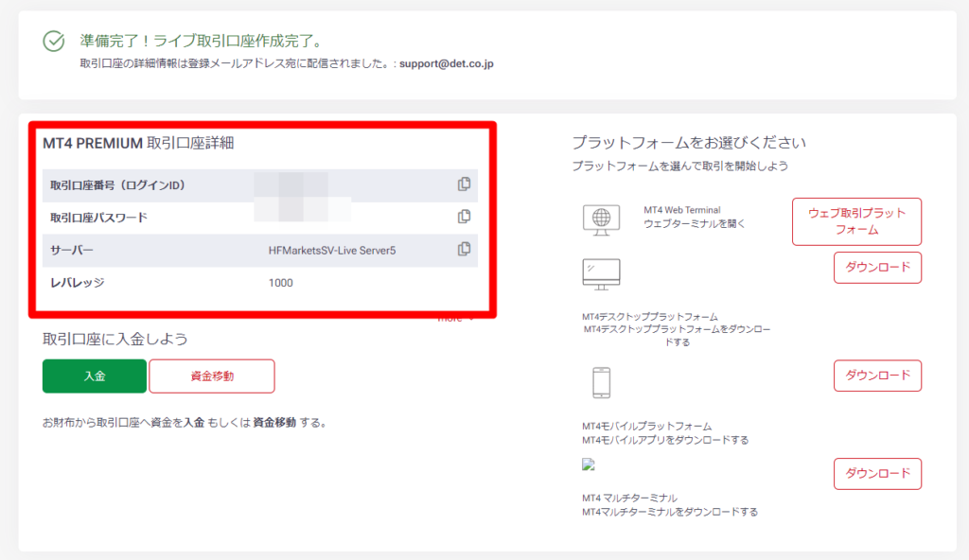Click the 取引口座に入金しよう heading
Viewport: 969px width, 560px height.
(x=115, y=339)
